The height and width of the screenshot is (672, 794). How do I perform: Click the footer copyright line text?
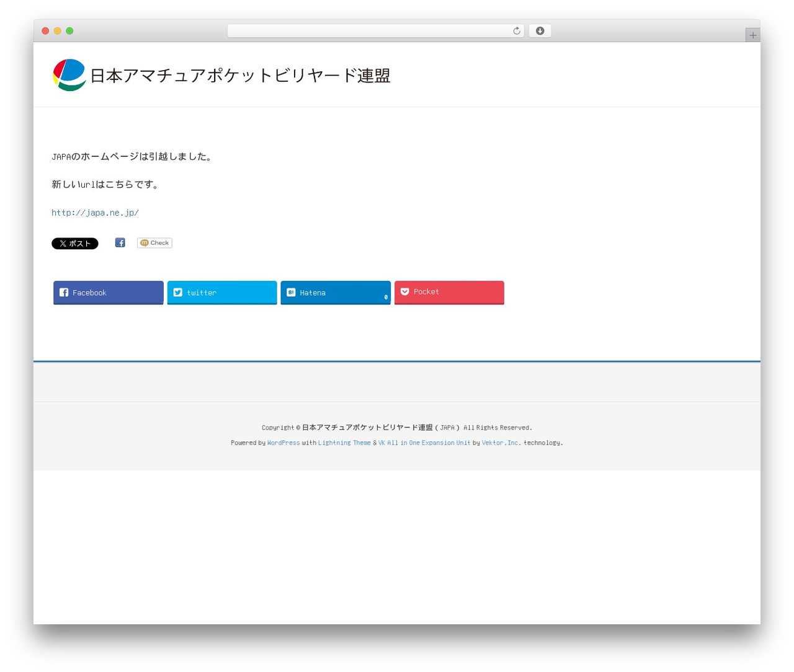(x=397, y=428)
